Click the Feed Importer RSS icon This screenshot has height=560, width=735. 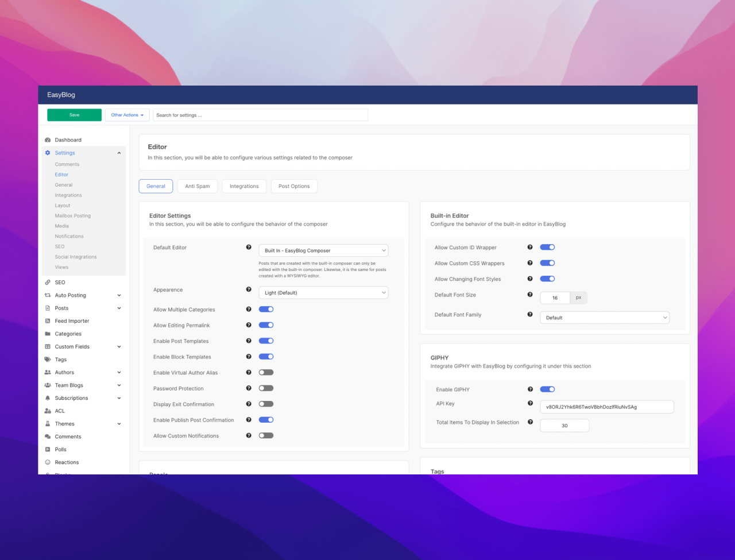[48, 321]
